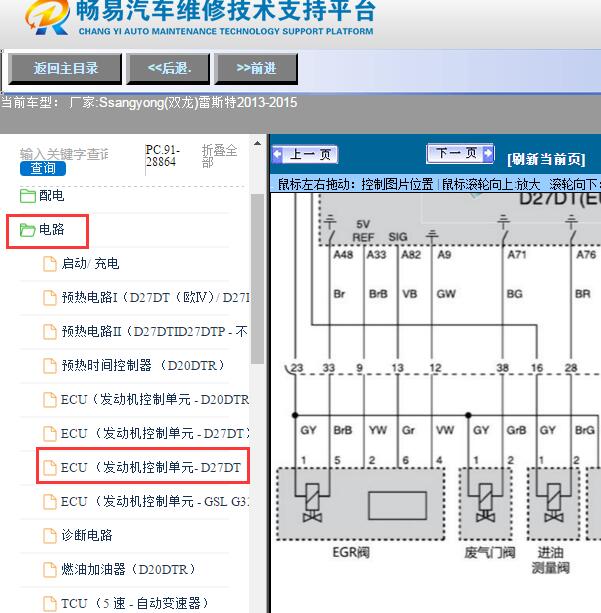Click the 废气门阀 valve symbol in diagram

click(485, 504)
